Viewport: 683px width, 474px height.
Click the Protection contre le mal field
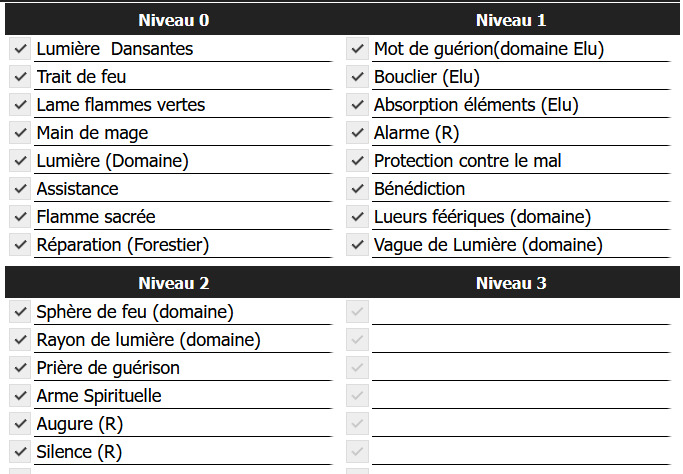(x=520, y=160)
